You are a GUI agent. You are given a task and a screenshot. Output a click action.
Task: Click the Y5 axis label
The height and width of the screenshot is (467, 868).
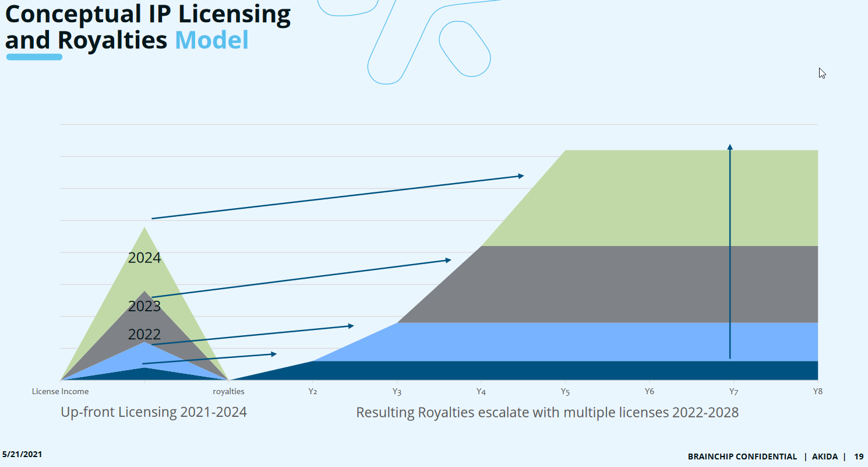[x=564, y=392]
